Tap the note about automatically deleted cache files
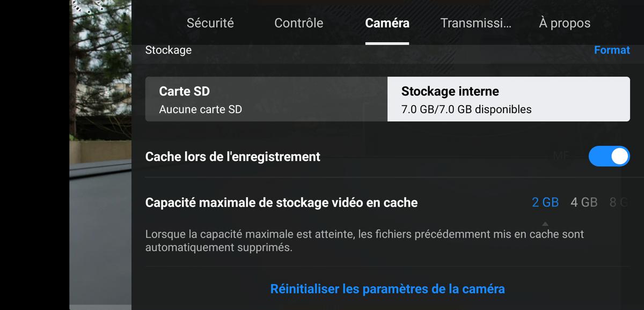Screen dimensions: 644x310 [364, 241]
